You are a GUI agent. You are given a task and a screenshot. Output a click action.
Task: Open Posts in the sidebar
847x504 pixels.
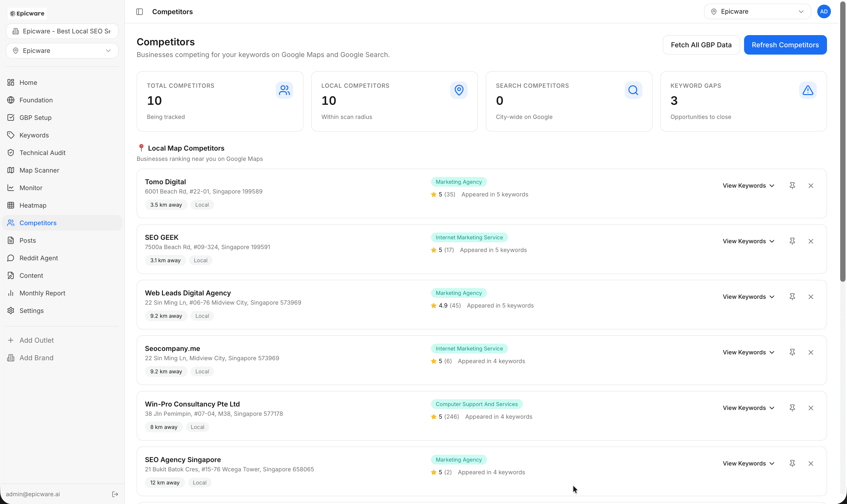point(62,241)
